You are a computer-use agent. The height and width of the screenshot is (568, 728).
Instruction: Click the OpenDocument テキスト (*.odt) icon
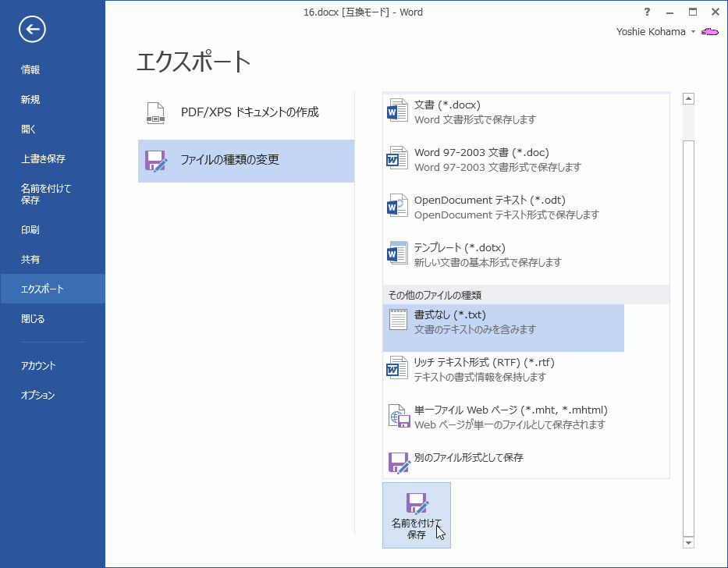pos(397,206)
